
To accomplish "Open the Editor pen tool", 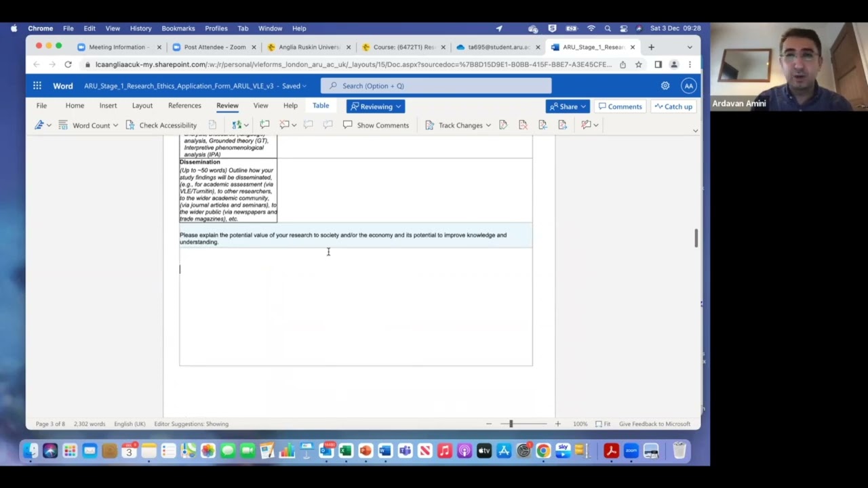I will (x=39, y=125).
